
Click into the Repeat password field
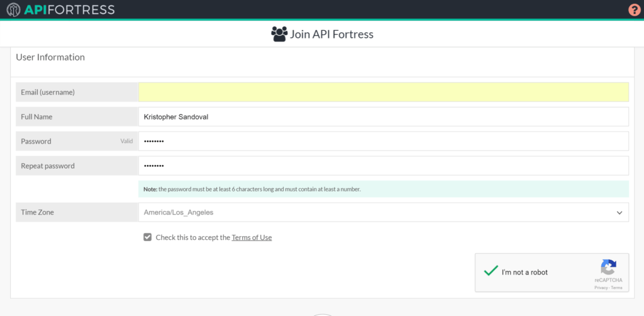(383, 166)
